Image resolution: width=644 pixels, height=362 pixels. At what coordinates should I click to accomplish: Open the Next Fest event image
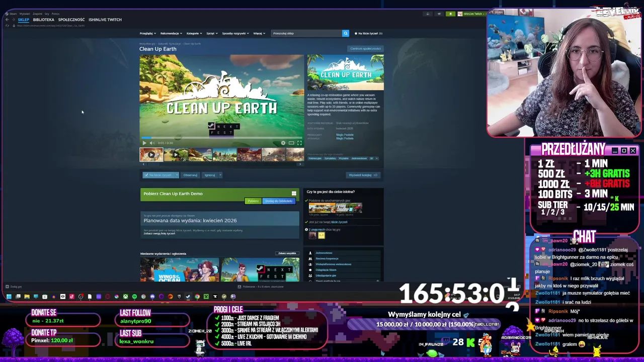pos(260,269)
